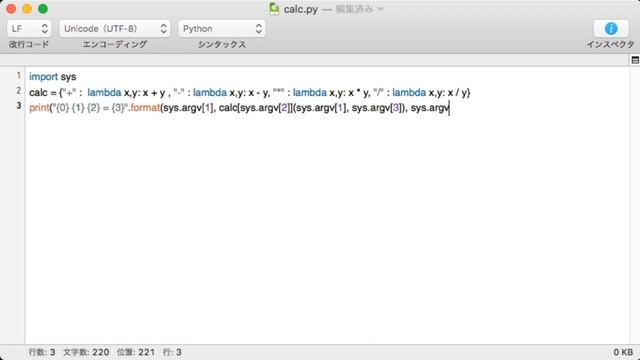This screenshot has height=360, width=640.
Task: Click the 'import' keyword on line 1
Action: tap(43, 77)
